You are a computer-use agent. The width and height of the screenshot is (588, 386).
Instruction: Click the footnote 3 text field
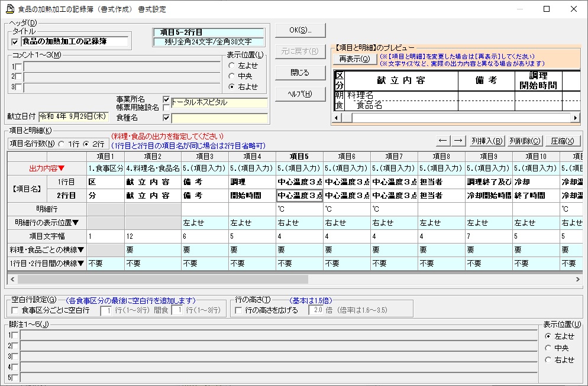click(x=279, y=356)
